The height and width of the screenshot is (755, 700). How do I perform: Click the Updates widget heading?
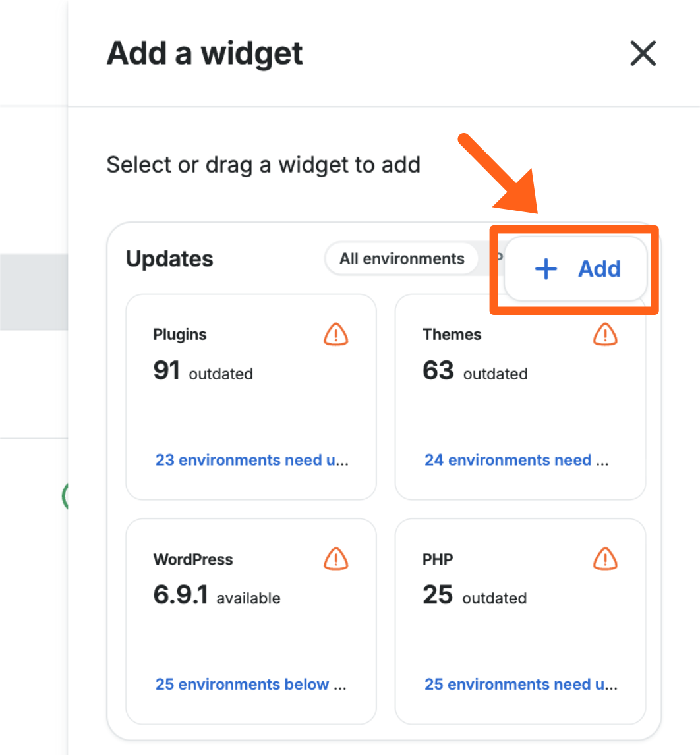pyautogui.click(x=169, y=259)
